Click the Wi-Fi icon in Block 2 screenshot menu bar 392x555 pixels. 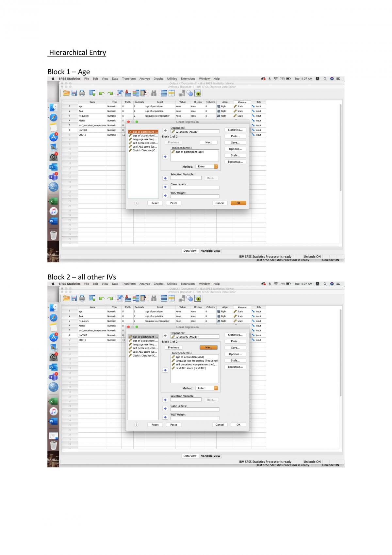pos(275,284)
